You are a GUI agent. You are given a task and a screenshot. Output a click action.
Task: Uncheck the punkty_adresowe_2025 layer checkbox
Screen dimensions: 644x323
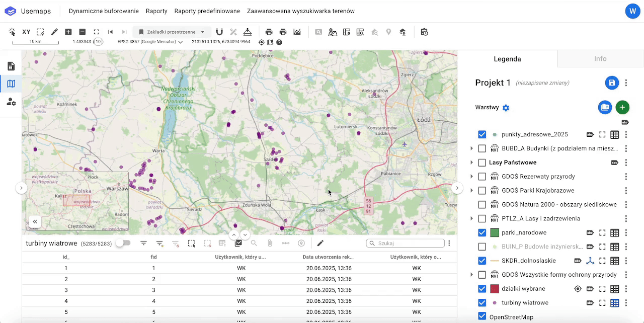[x=482, y=134]
